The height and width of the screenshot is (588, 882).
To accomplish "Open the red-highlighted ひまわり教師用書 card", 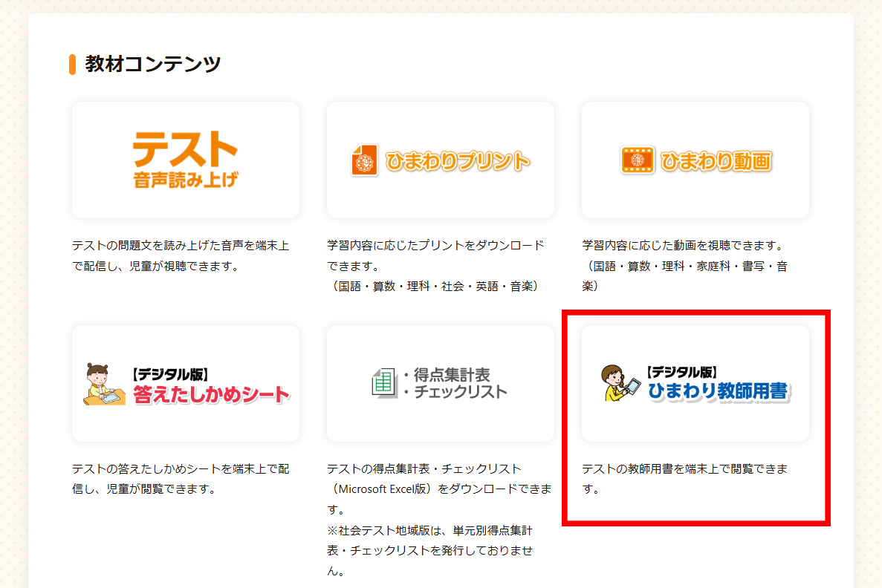I will pos(695,382).
